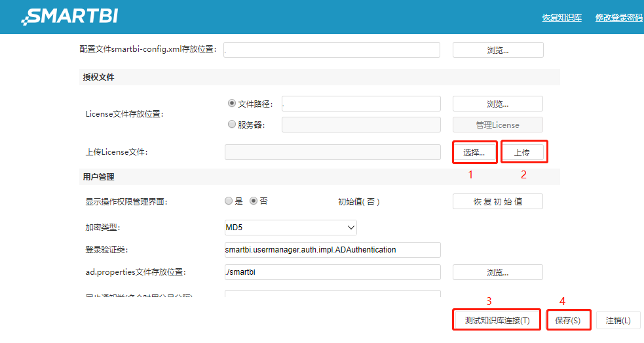Click the 登录验证类 input field
Viewport: 644px width, 343px height.
(332, 250)
